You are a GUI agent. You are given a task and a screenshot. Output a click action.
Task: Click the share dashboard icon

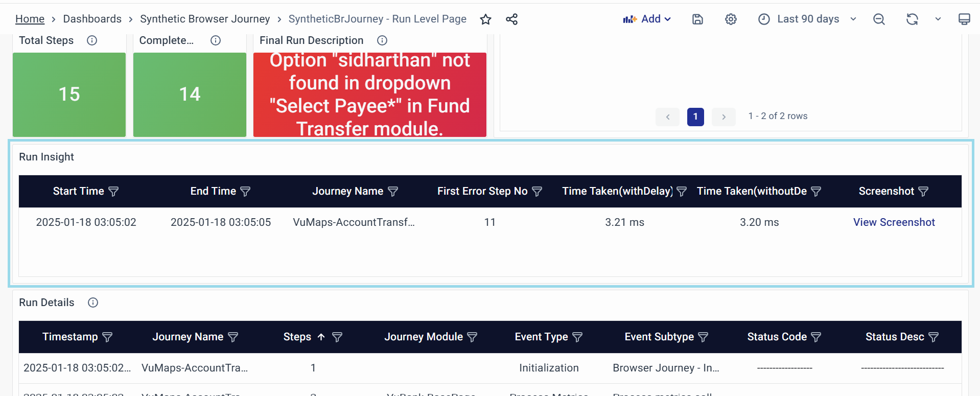tap(511, 19)
